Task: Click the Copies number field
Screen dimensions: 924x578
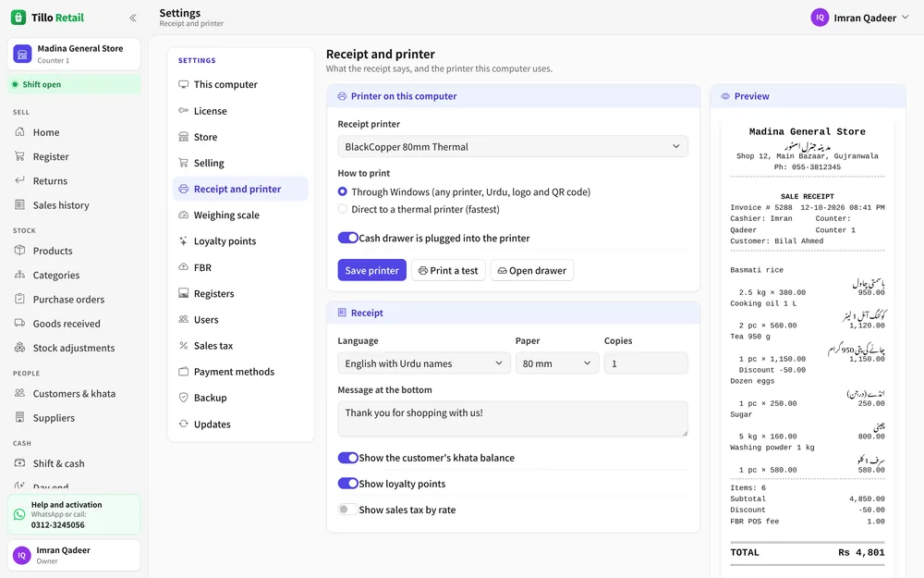Action: [x=646, y=363]
